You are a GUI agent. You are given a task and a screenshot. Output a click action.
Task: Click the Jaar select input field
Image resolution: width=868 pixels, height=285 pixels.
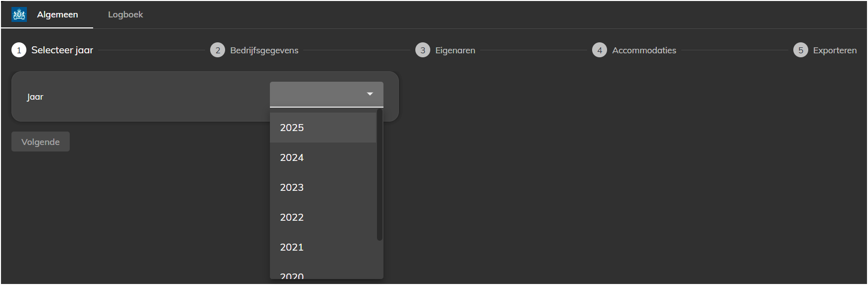[327, 94]
